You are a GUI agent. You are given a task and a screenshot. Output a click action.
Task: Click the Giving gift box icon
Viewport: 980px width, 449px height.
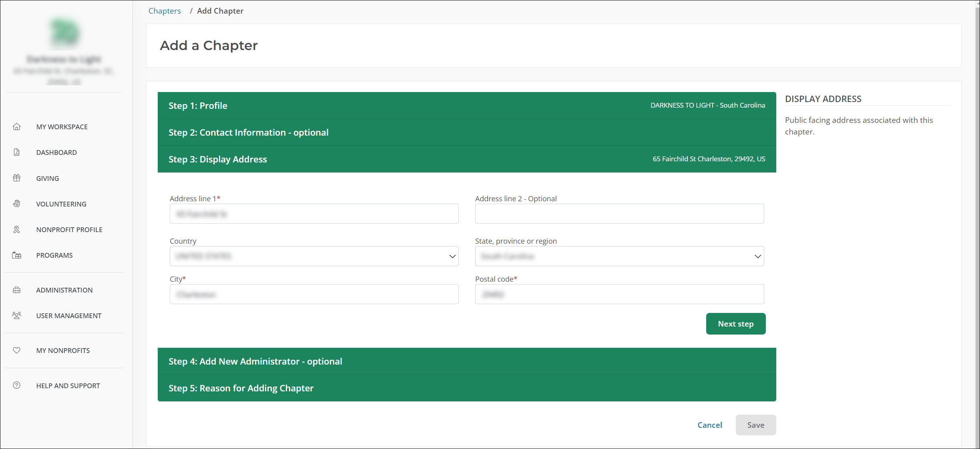click(x=16, y=178)
